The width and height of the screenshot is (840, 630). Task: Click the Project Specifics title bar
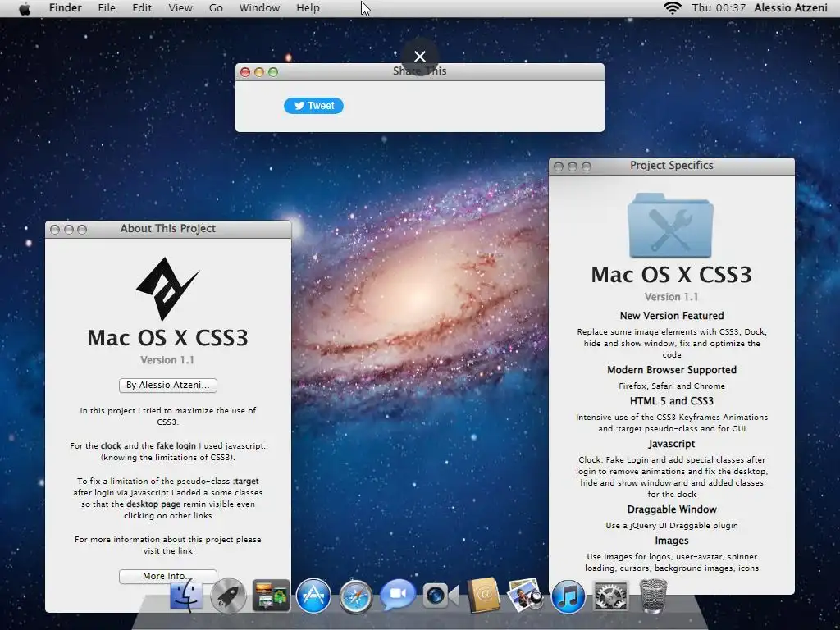pyautogui.click(x=672, y=166)
